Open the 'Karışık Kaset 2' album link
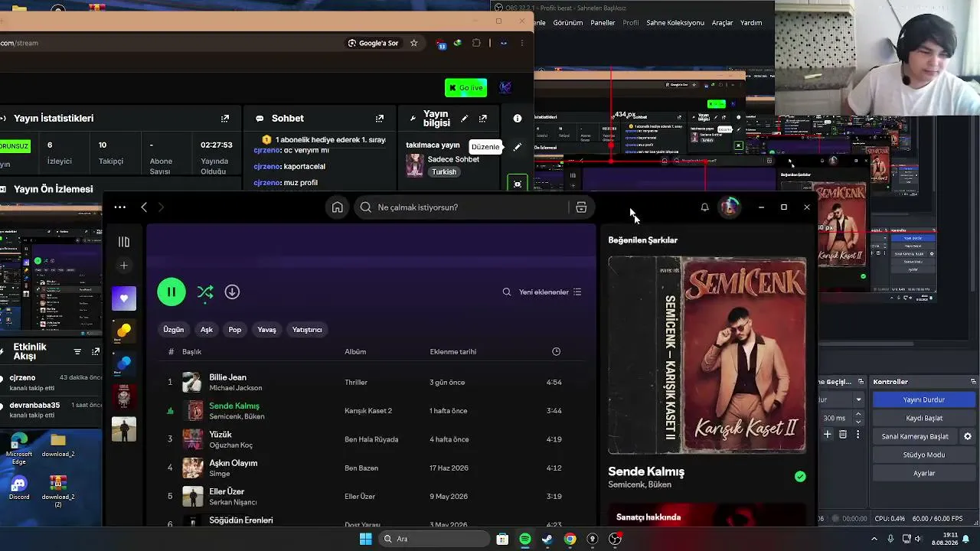Viewport: 980px width, 551px height. click(368, 411)
